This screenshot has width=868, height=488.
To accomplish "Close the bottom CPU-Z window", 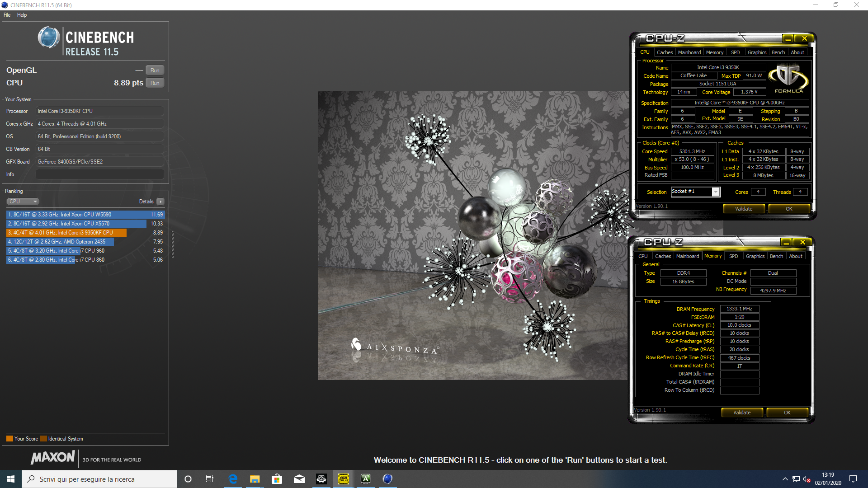I will coord(802,243).
